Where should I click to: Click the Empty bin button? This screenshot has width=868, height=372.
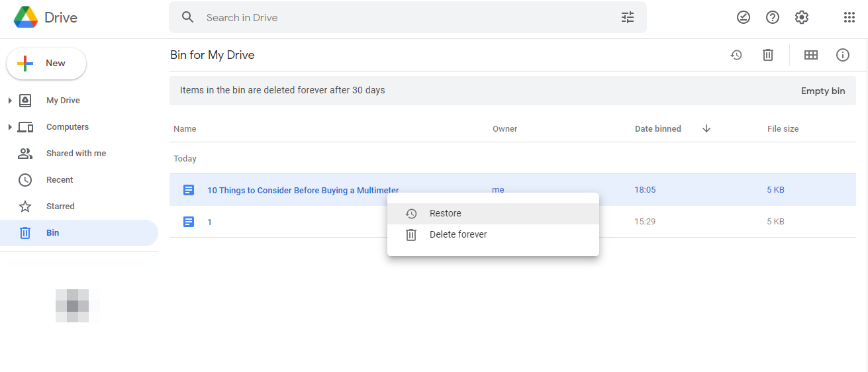point(822,91)
